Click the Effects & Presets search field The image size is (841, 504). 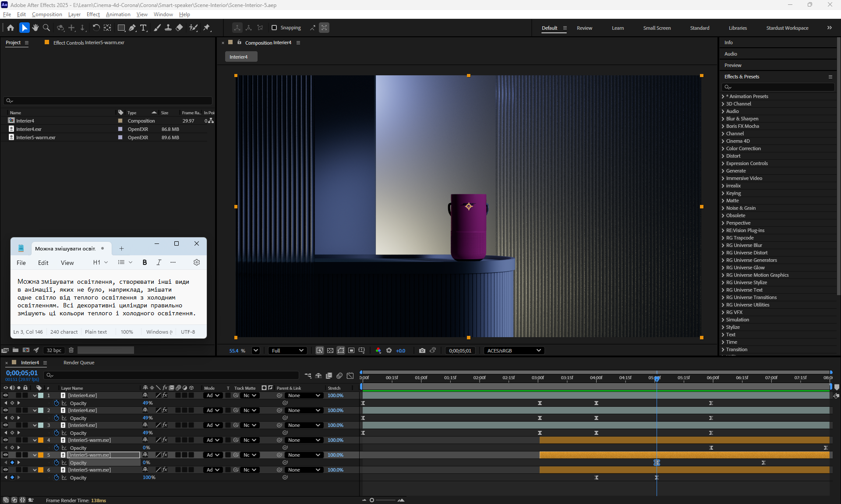777,87
